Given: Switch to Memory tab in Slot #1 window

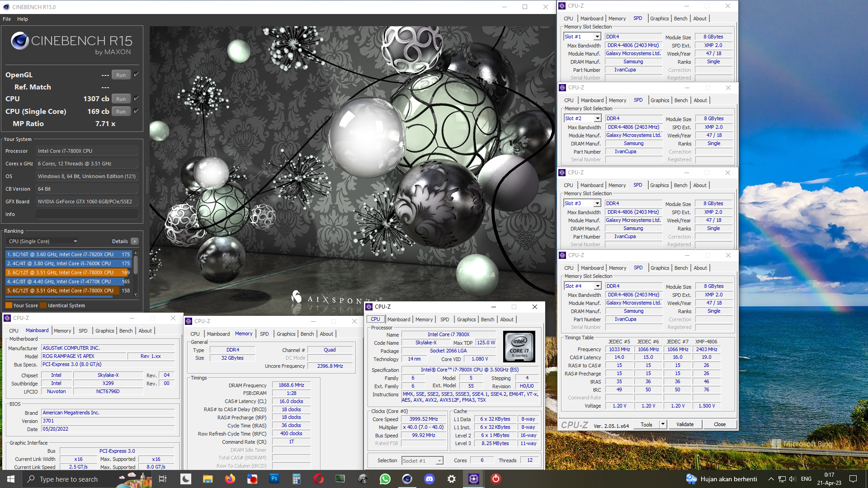Looking at the screenshot, I should [617, 19].
